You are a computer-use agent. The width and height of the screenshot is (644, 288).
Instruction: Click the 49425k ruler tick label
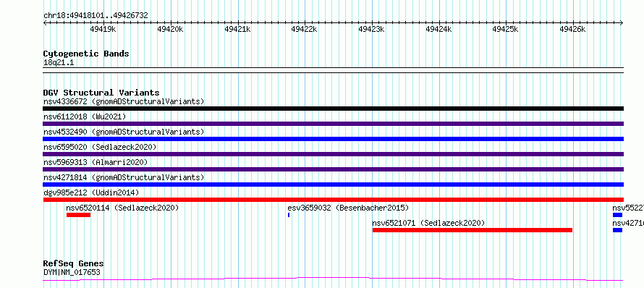click(505, 29)
